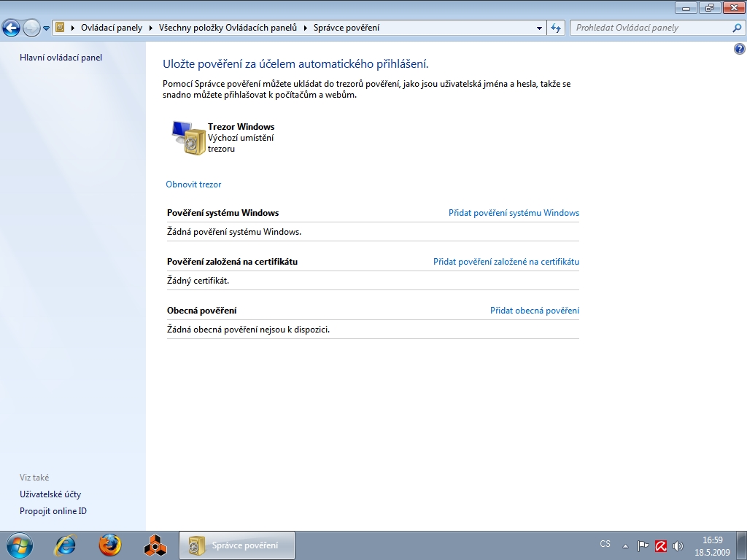The image size is (747, 560).
Task: Click Přidat pověření založené na certifikátu
Action: 506,262
